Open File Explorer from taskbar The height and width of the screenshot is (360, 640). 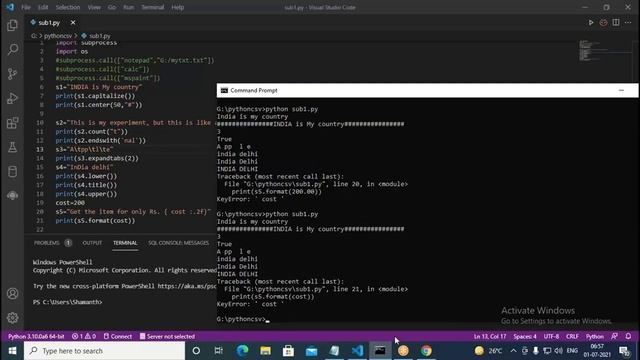pos(265,351)
